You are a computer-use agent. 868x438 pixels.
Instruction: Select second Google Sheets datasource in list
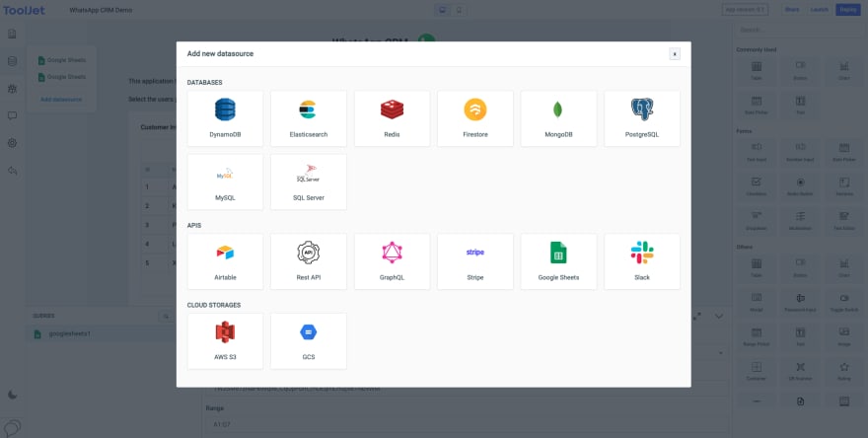point(61,77)
